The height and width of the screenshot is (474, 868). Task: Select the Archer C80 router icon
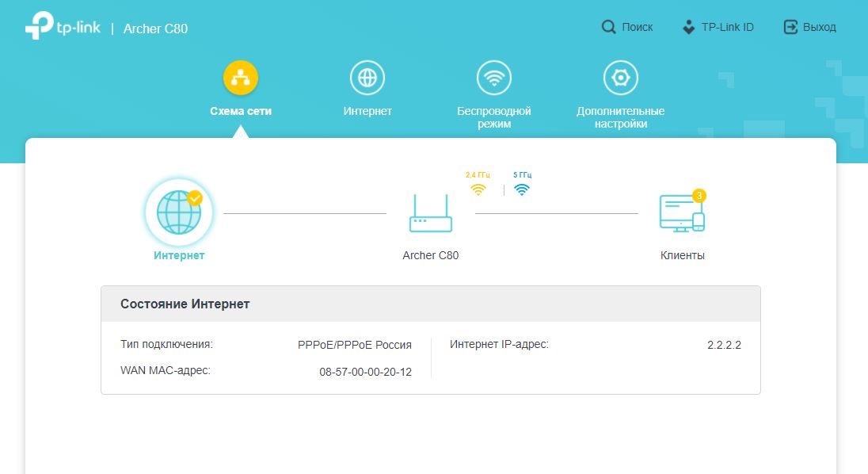(431, 213)
